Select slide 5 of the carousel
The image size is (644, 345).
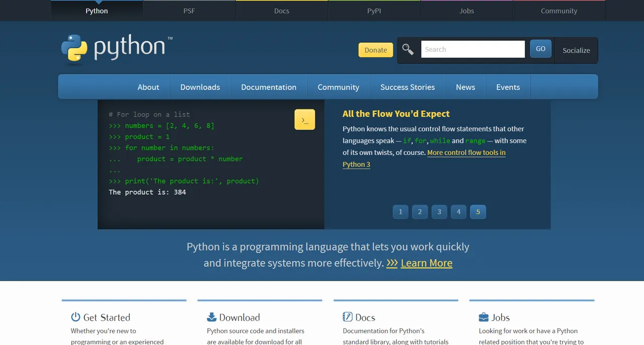pos(478,212)
